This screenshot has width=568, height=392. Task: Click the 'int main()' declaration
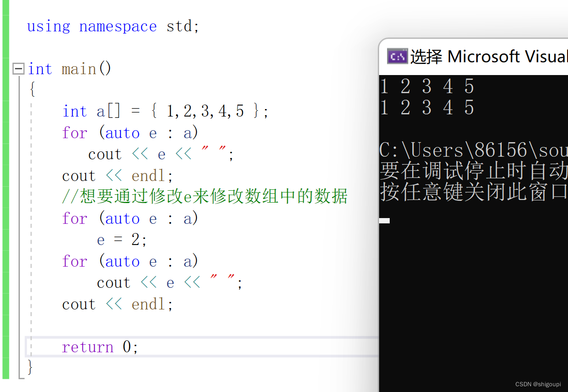tap(70, 69)
